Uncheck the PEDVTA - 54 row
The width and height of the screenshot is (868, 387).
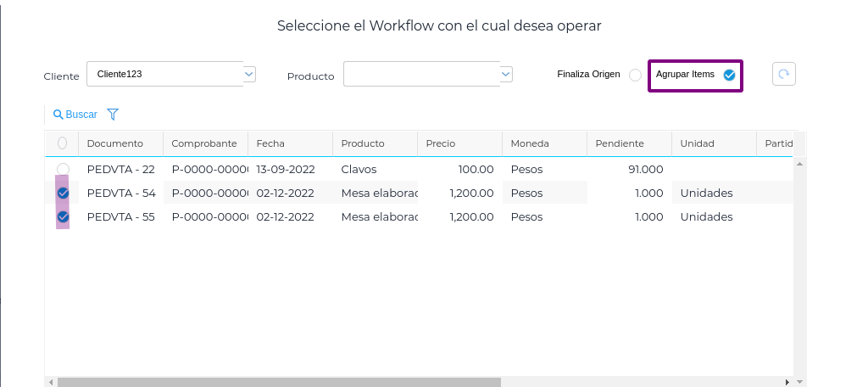tap(63, 193)
